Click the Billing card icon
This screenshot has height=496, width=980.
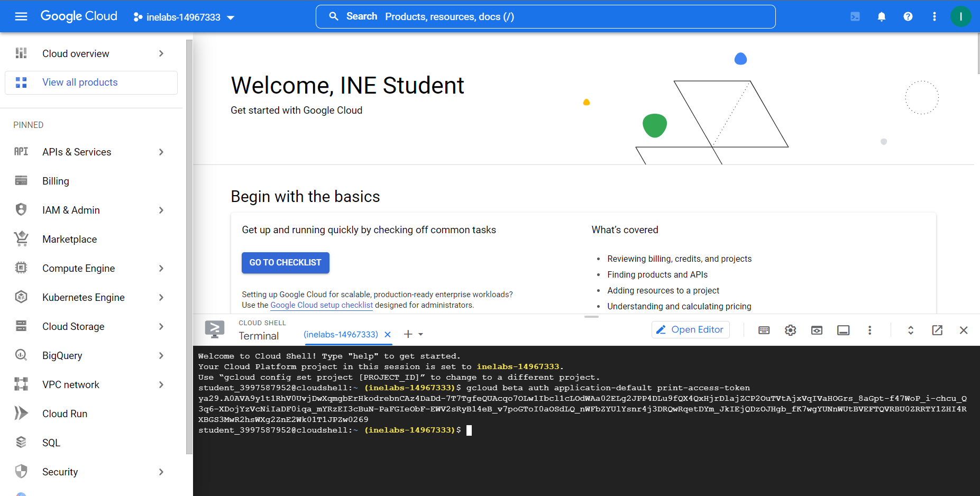(21, 181)
